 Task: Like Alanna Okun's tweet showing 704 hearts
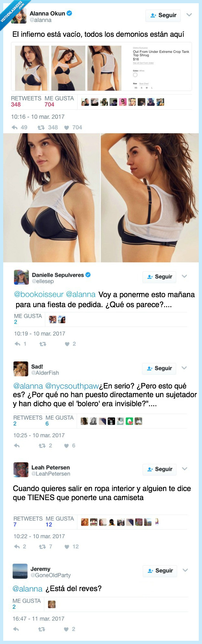coord(67,128)
